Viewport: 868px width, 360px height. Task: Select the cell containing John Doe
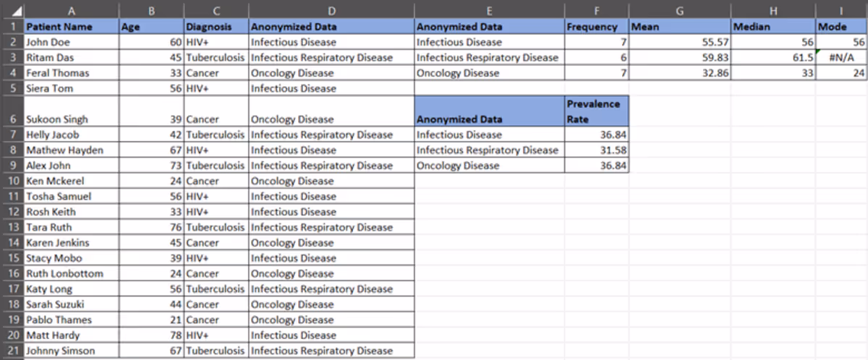click(72, 42)
